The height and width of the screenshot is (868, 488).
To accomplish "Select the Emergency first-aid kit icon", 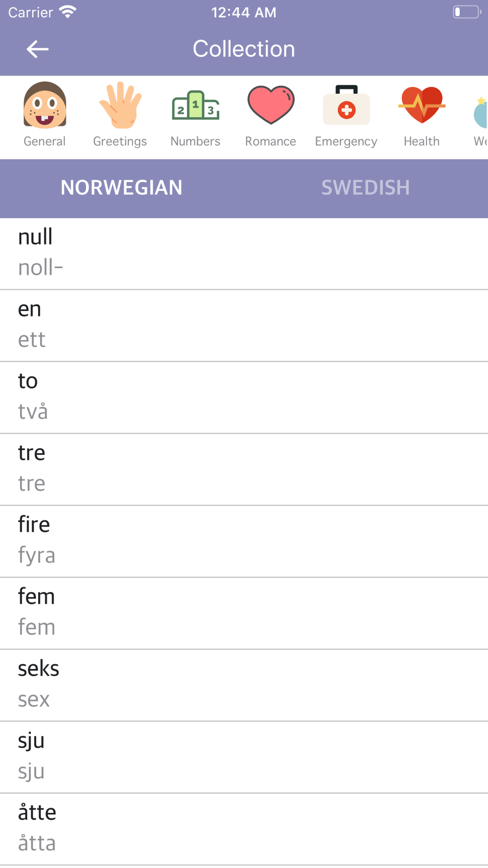I will click(346, 105).
